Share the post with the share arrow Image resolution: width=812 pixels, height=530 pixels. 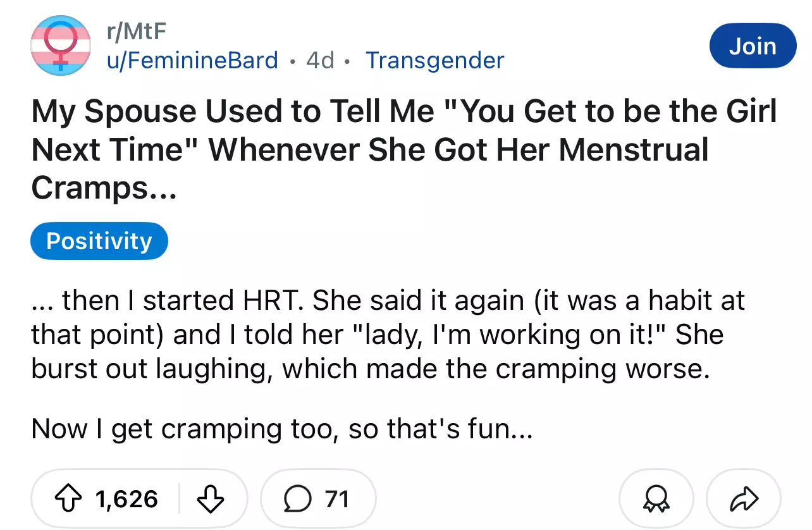(743, 499)
